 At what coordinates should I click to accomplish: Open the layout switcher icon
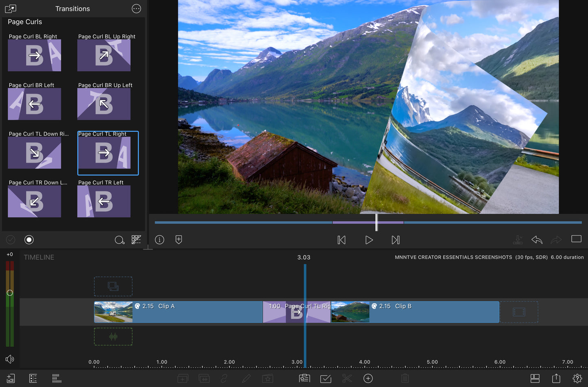click(535, 378)
